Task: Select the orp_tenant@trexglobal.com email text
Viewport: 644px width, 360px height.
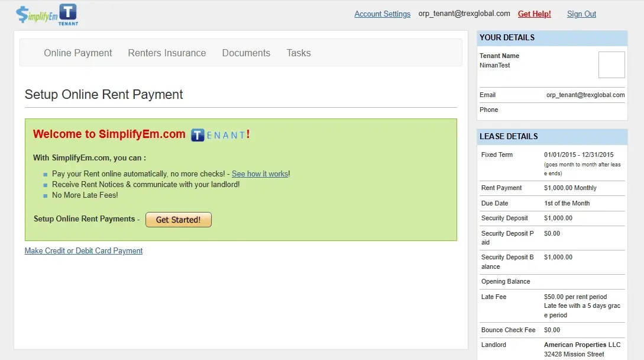Action: tap(464, 13)
